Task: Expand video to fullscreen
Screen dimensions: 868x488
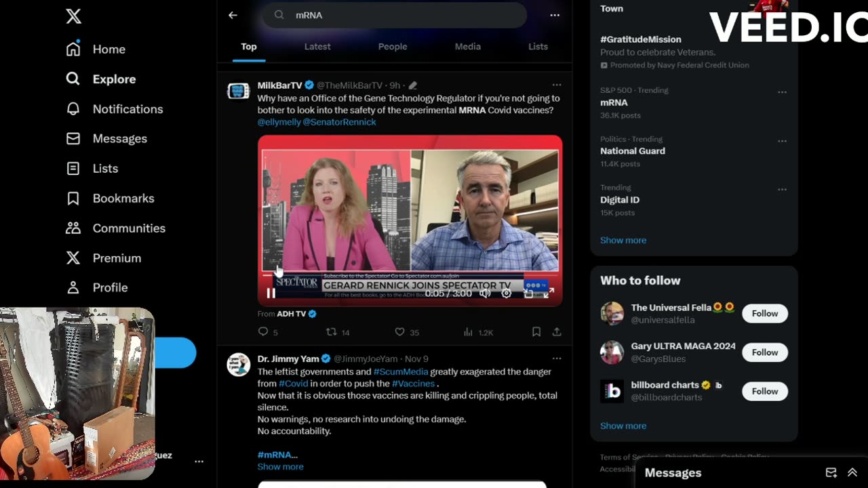Action: pyautogui.click(x=549, y=293)
